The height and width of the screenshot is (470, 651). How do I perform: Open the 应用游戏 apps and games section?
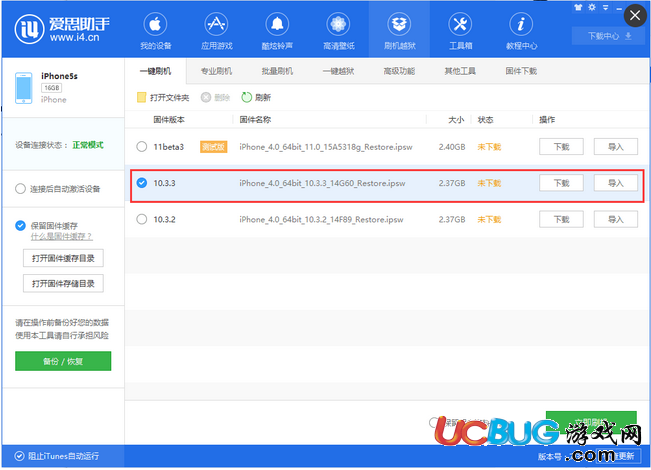(217, 31)
